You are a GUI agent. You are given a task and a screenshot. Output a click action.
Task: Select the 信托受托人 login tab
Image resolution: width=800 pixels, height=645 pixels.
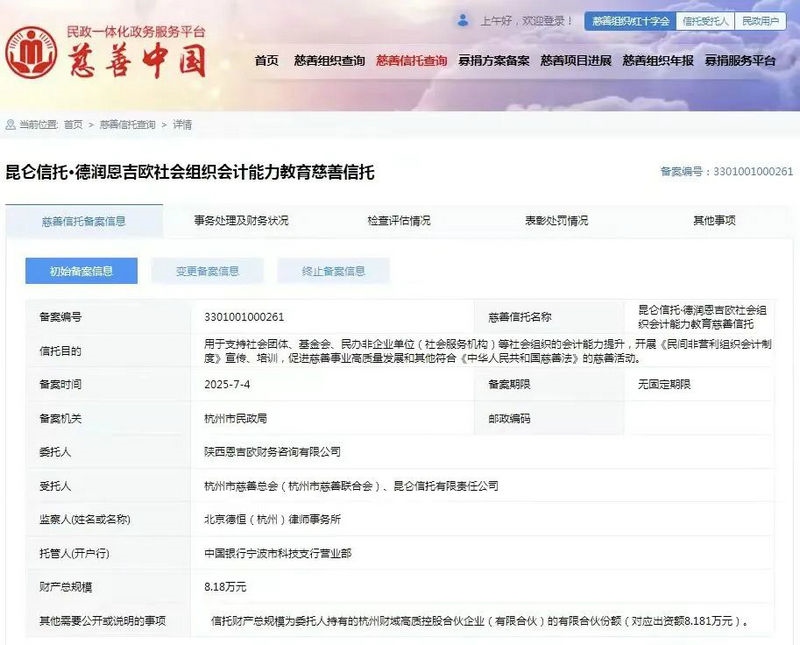[705, 21]
